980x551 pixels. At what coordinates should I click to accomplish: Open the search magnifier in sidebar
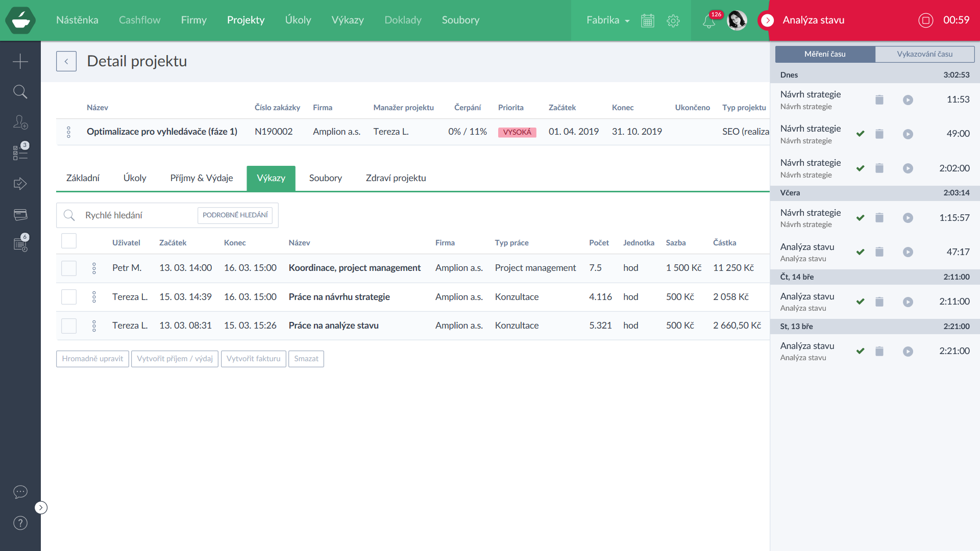click(20, 92)
